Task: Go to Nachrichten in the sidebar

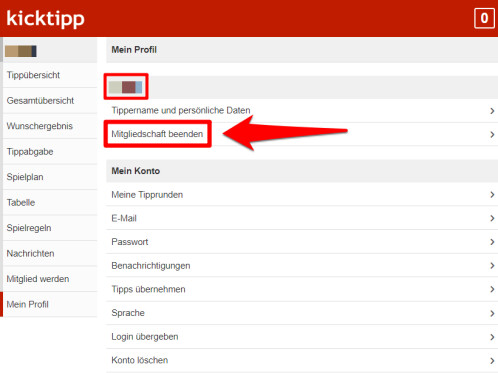Action: pos(50,254)
